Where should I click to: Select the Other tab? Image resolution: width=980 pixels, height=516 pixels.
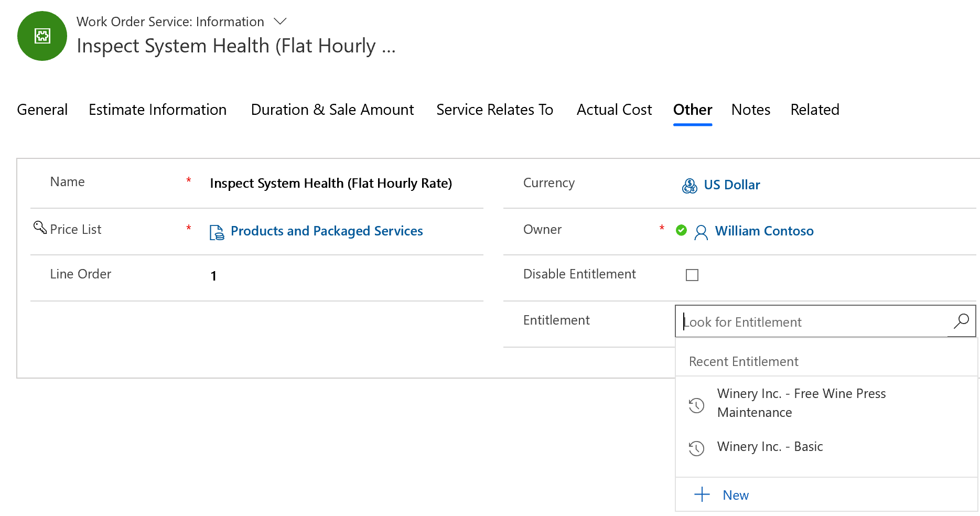(x=693, y=110)
